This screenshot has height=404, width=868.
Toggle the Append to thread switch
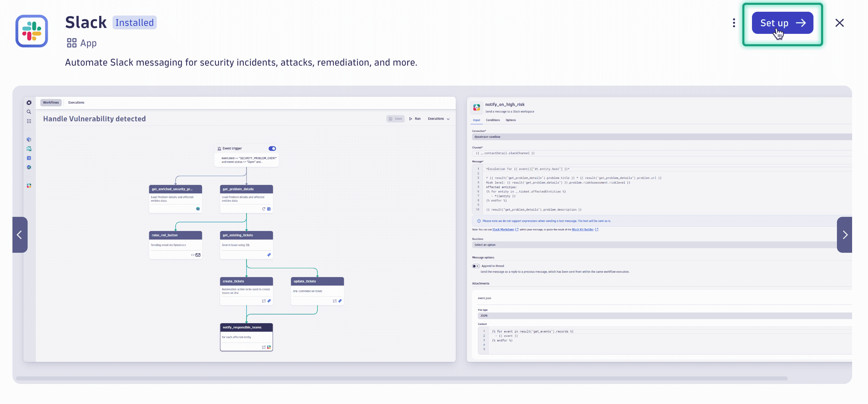(x=476, y=266)
